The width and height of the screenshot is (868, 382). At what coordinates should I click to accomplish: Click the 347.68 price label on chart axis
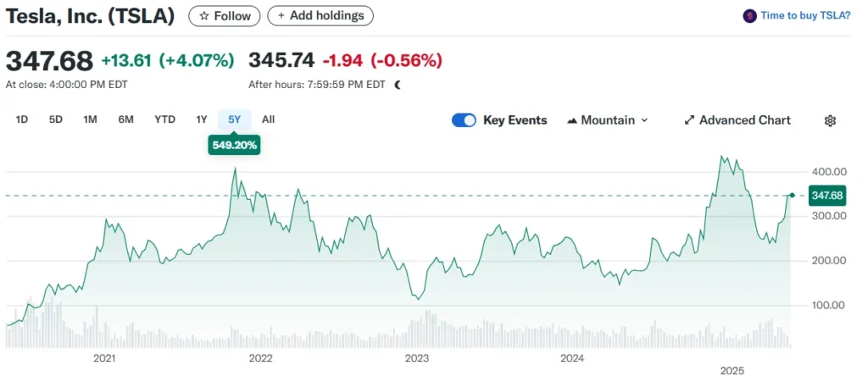point(827,195)
